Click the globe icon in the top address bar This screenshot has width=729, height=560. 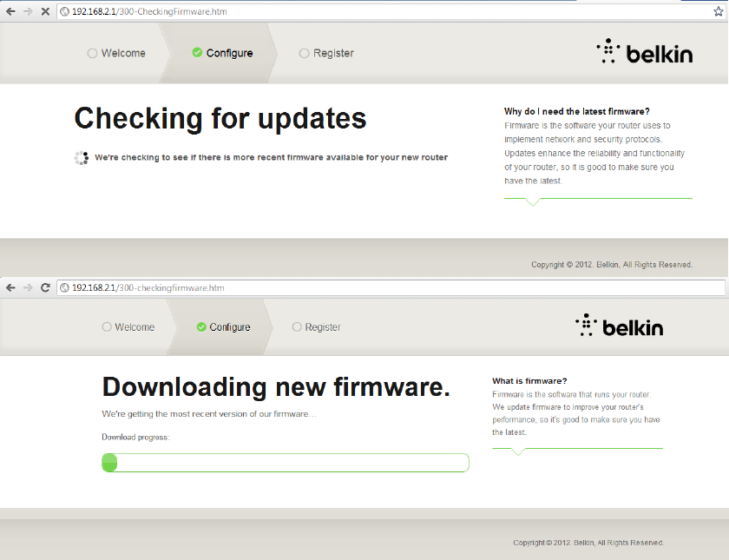tap(64, 11)
